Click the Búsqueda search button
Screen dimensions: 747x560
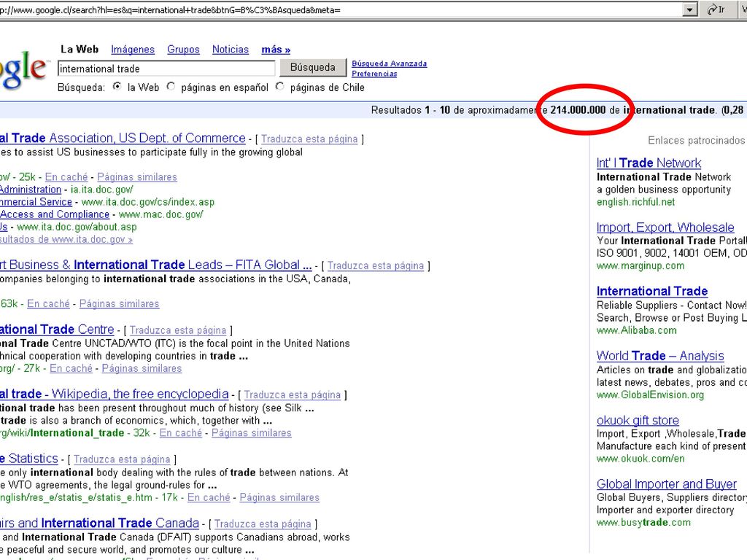(312, 68)
